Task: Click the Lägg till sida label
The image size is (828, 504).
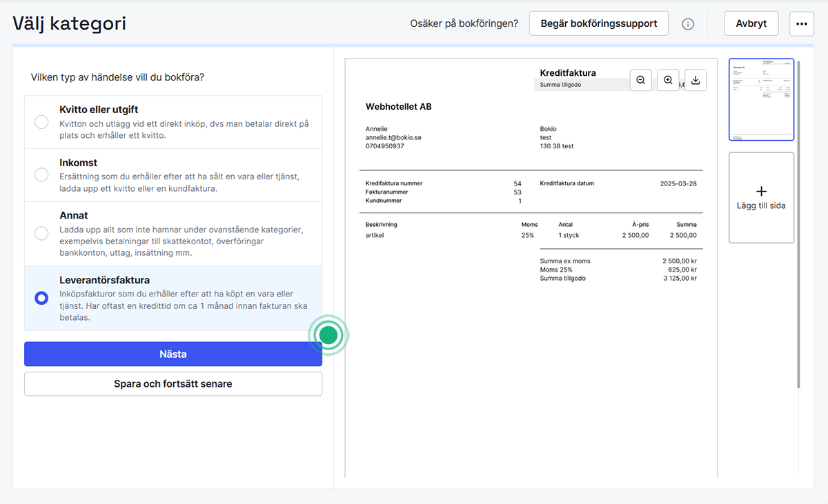Action: click(762, 205)
